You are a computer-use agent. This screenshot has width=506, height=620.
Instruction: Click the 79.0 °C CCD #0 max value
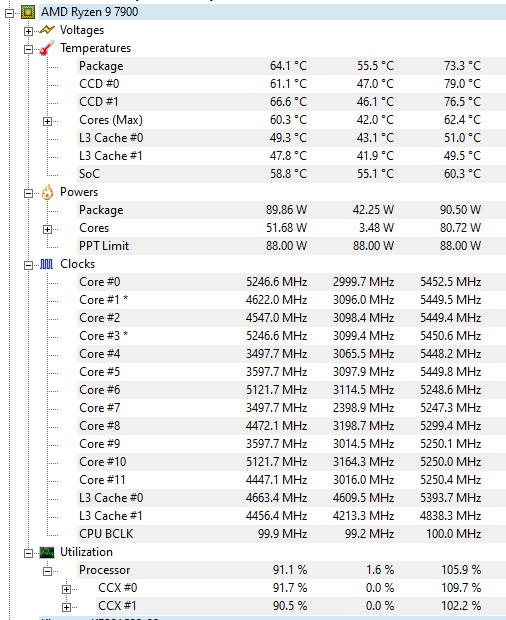pyautogui.click(x=462, y=84)
